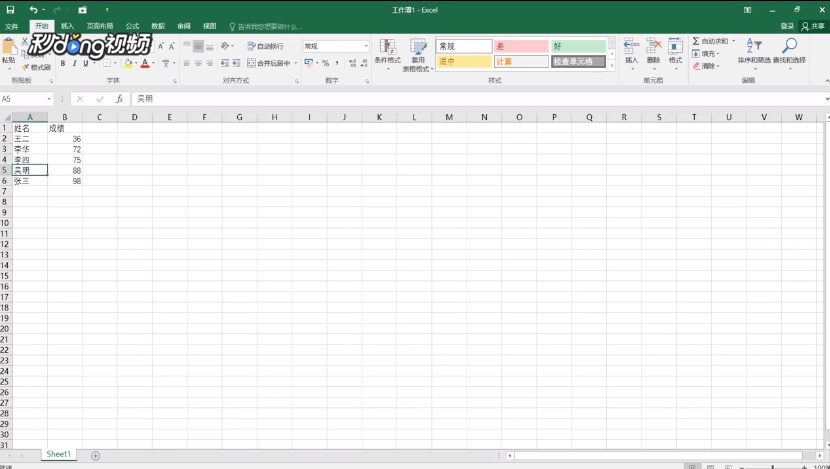This screenshot has width=830, height=469.
Task: Toggle top vertical alignment
Action: click(187, 46)
